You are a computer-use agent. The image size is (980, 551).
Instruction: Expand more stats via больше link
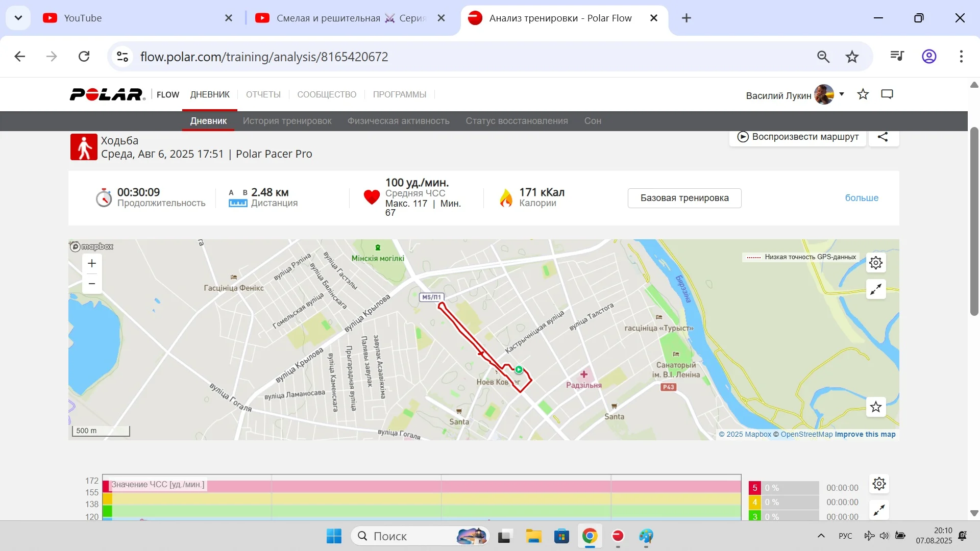862,198
